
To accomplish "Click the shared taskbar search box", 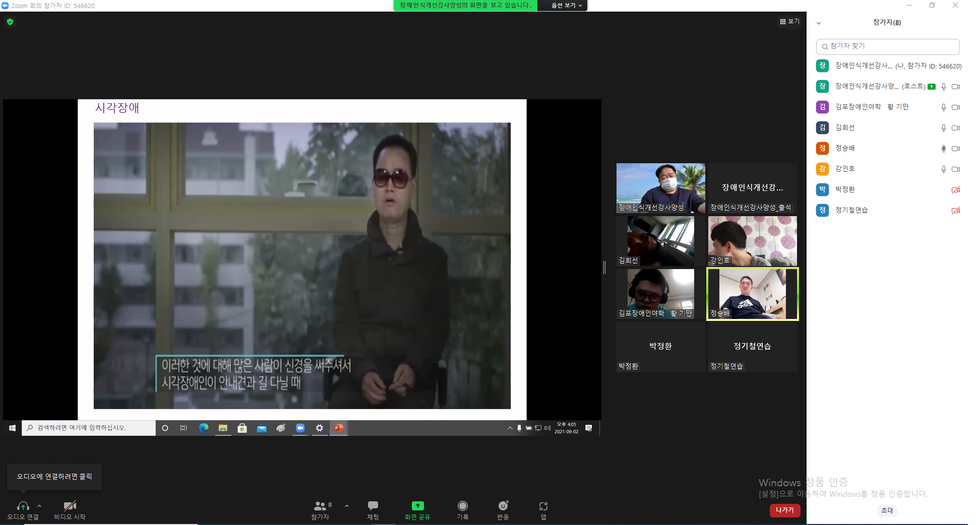I will pos(89,428).
